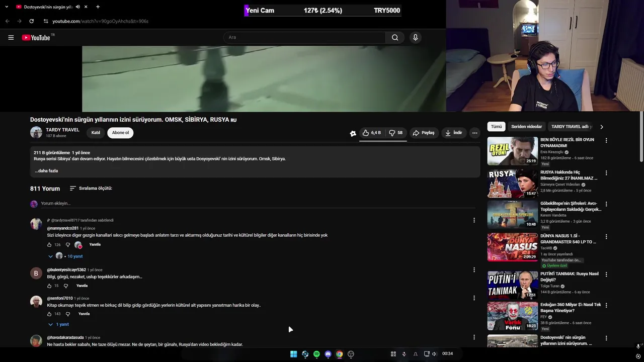The image size is (644, 362).
Task: Click the page vertical scrollbar
Action: pyautogui.click(x=641, y=137)
